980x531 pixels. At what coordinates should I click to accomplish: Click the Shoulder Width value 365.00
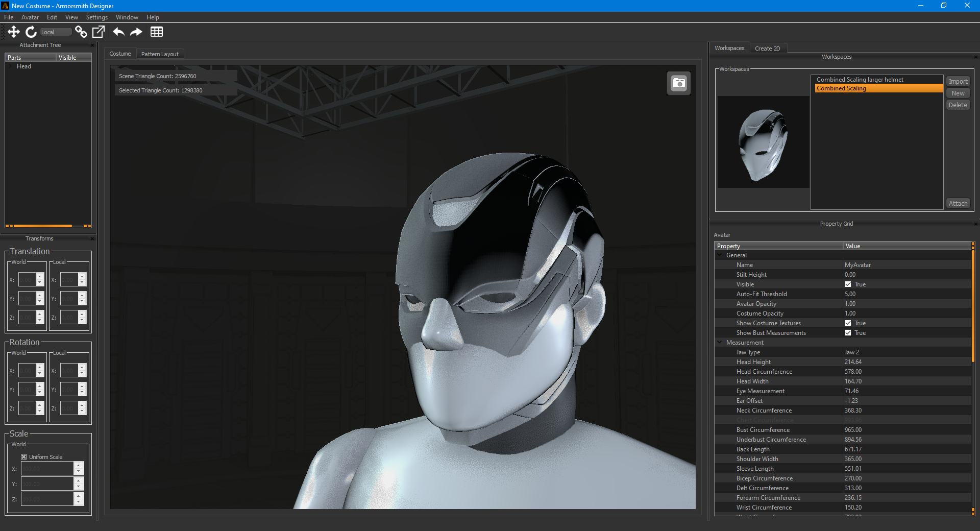pos(906,459)
